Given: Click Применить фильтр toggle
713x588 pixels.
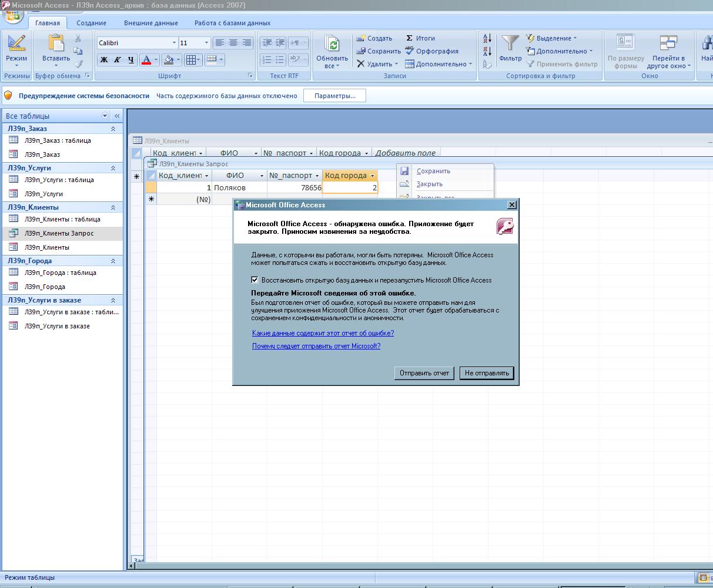Looking at the screenshot, I should pos(561,64).
